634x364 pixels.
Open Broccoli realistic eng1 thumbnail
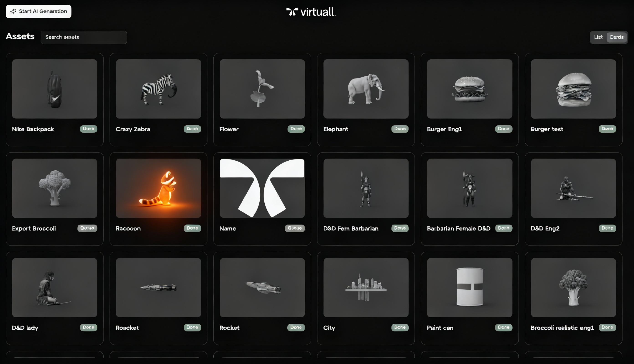point(573,288)
